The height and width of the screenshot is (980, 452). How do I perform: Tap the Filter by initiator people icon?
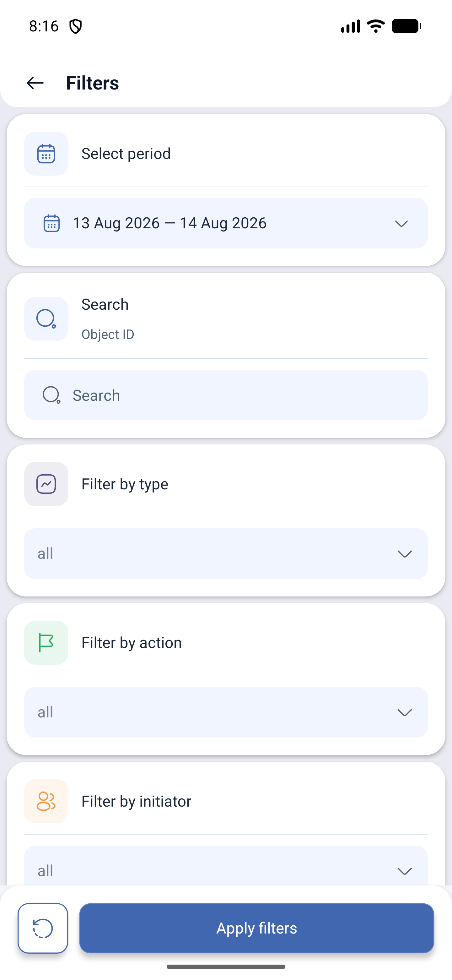[46, 801]
